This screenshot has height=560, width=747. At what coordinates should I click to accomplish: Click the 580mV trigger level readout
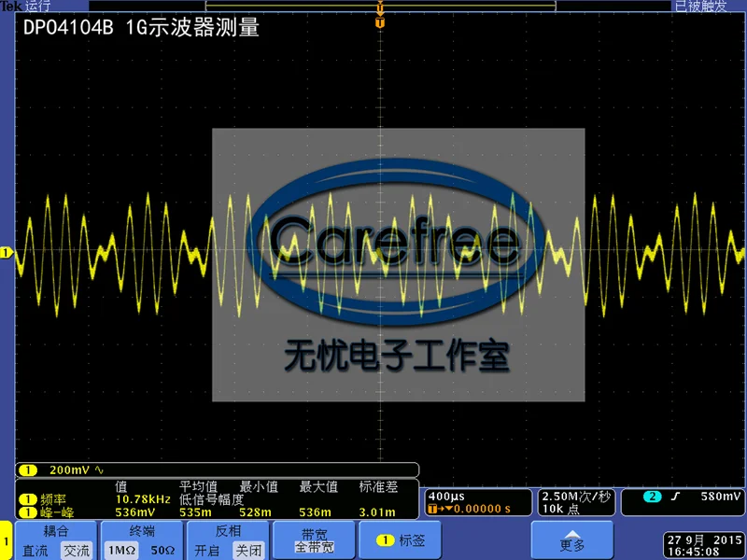[x=721, y=497]
